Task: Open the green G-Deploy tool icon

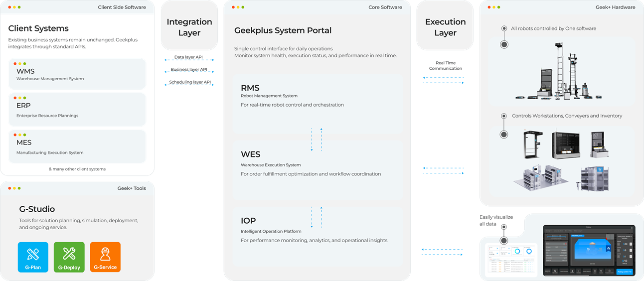Action: point(69,257)
